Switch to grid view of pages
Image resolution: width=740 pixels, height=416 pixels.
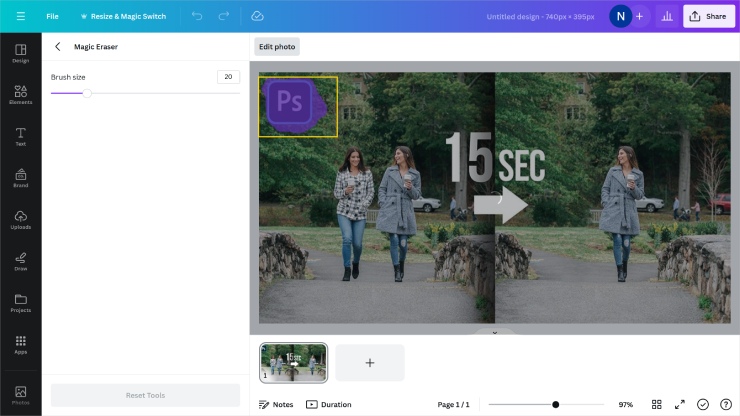pos(657,404)
